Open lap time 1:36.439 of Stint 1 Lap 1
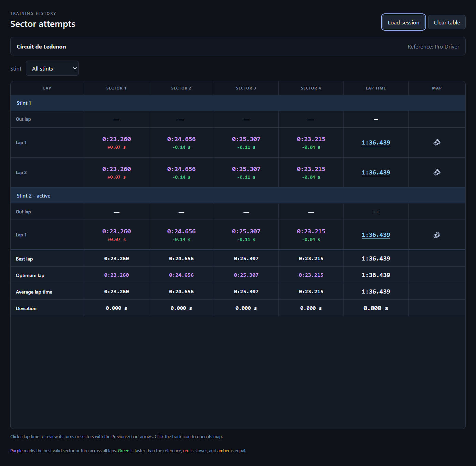The width and height of the screenshot is (476, 466). (376, 142)
